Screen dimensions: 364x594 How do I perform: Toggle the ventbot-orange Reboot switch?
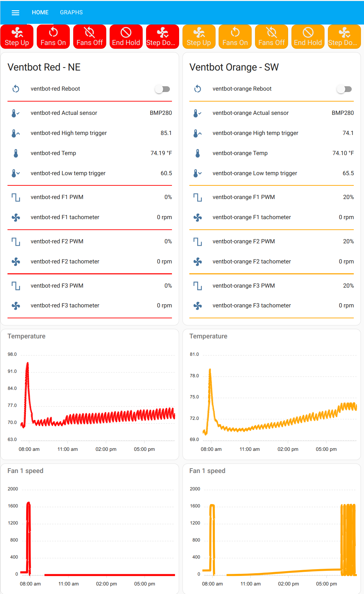tap(344, 89)
